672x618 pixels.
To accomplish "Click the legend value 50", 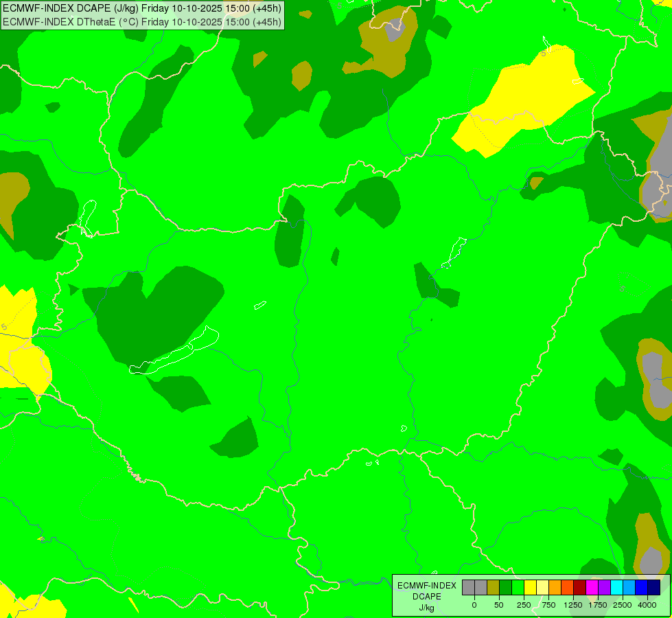I will (x=499, y=605).
